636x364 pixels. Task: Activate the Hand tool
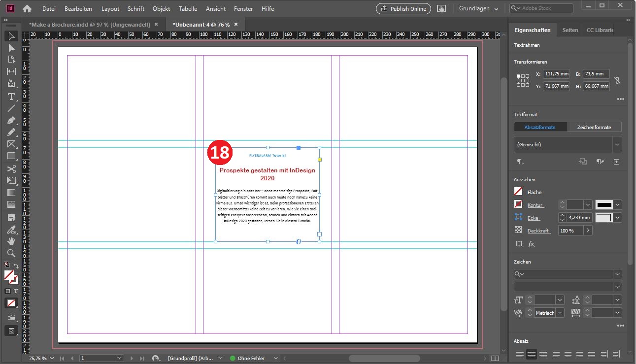click(x=11, y=241)
